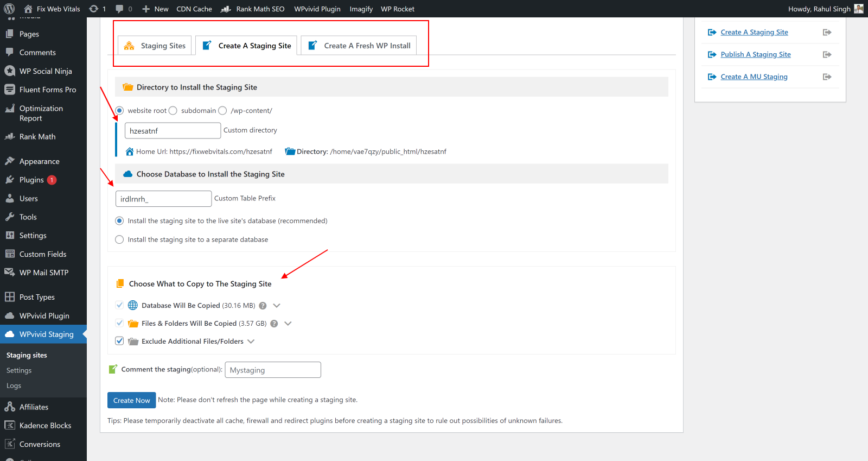Open the Create A Staging Site sidebar link
The image size is (868, 461).
click(754, 32)
